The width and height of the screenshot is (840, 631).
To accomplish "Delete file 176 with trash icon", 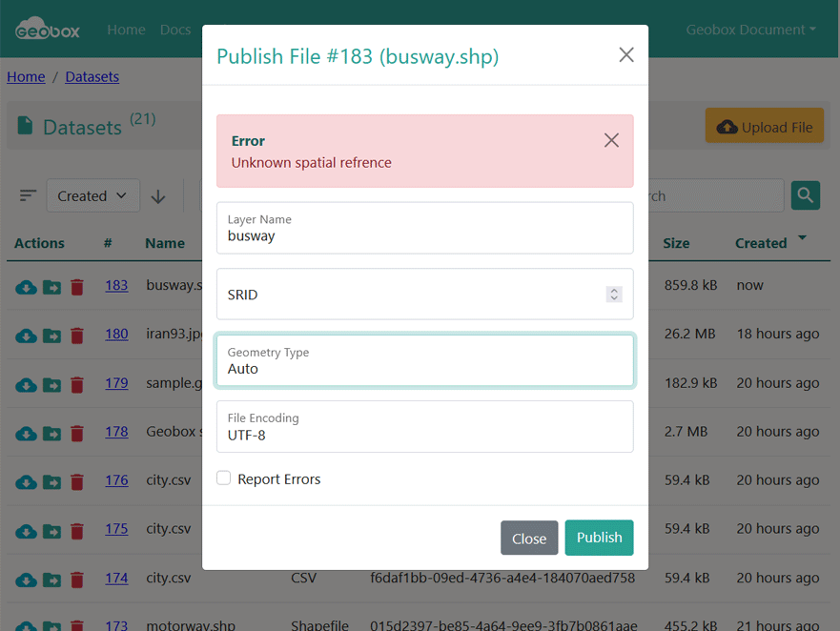I will [x=77, y=481].
